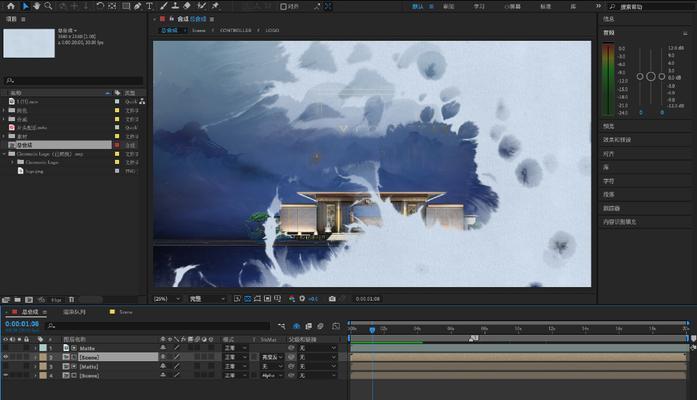Select the Selection arrow tool
The width and height of the screenshot is (697, 400).
point(25,6)
